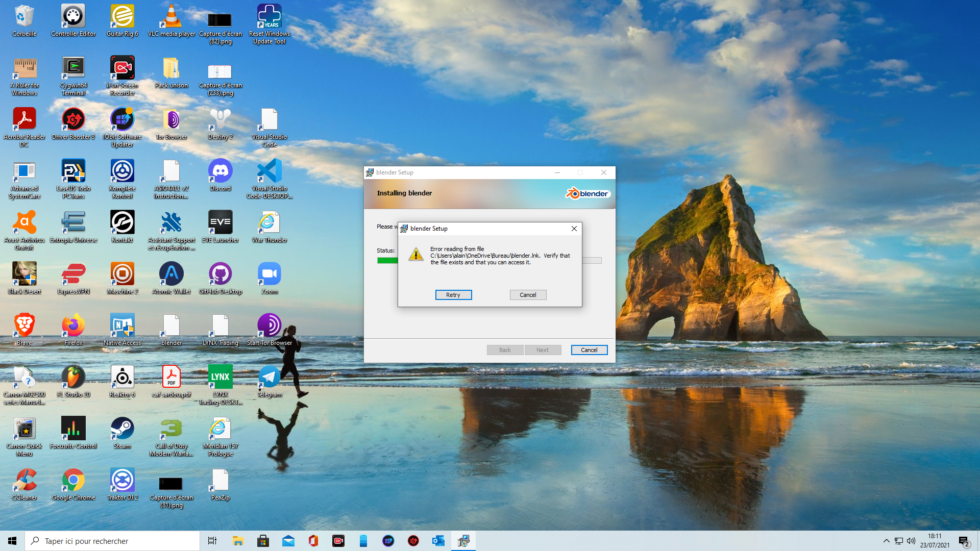
Task: Focus the taskbar search box
Action: 112,541
